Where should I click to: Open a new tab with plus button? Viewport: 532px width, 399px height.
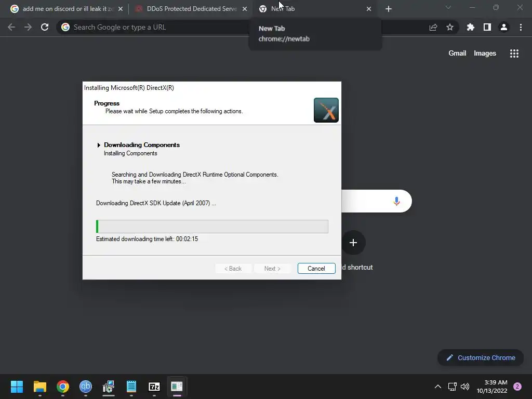tap(389, 9)
